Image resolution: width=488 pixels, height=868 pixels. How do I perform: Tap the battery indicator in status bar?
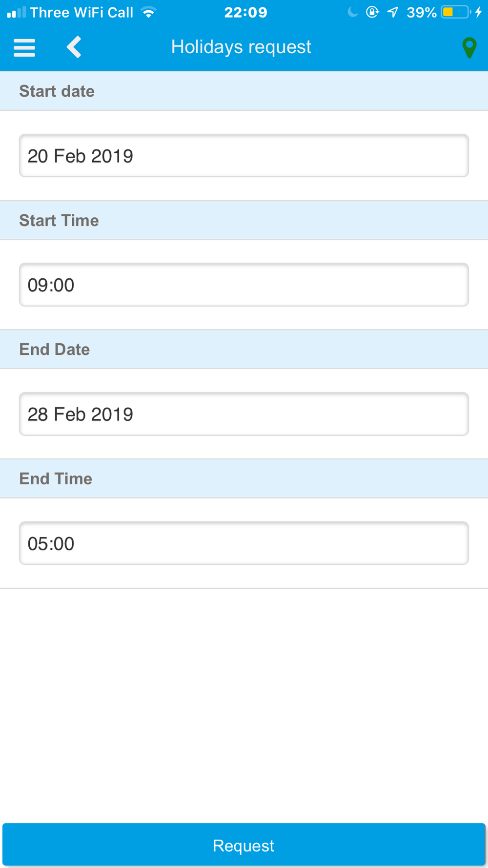[455, 12]
